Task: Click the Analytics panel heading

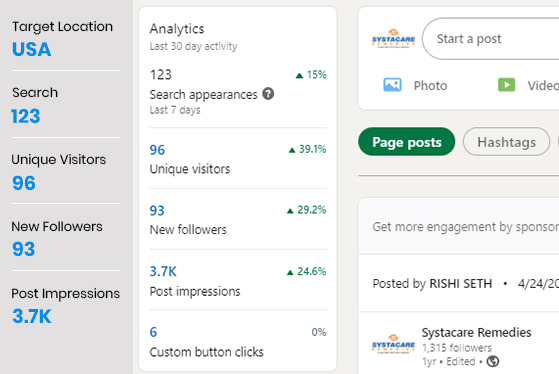Action: [177, 29]
